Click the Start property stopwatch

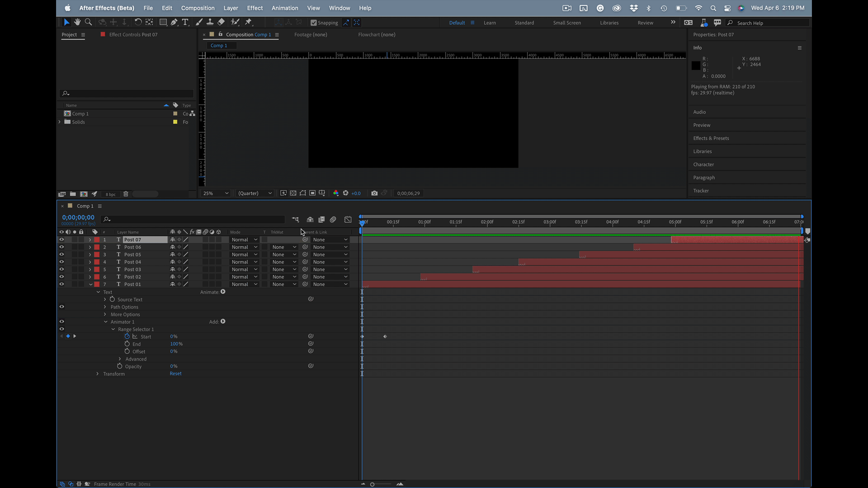pos(127,337)
